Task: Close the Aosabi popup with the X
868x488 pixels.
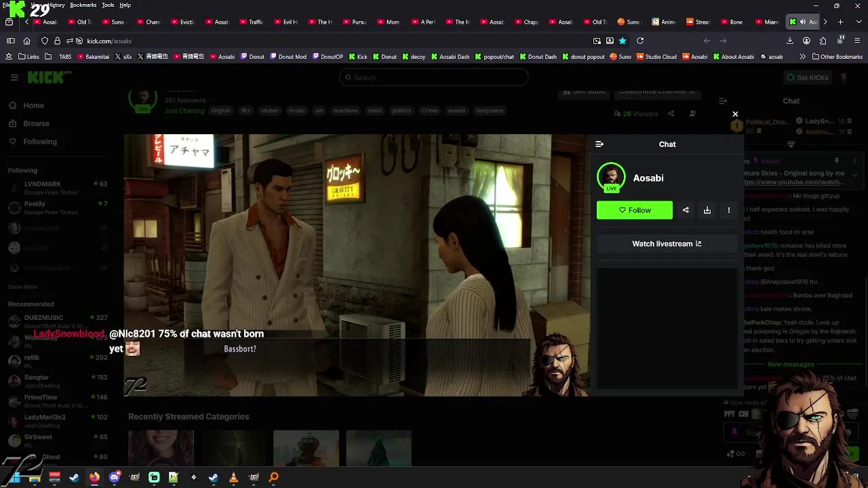Action: [x=735, y=114]
